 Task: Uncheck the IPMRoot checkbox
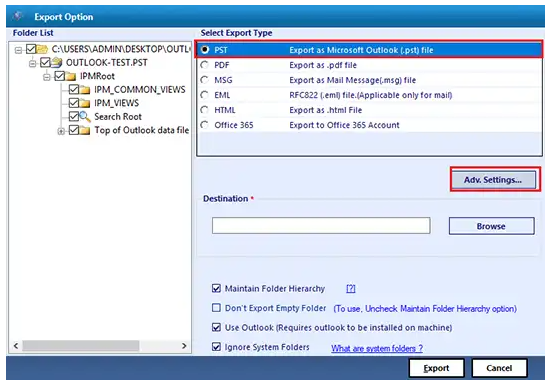click(x=59, y=76)
